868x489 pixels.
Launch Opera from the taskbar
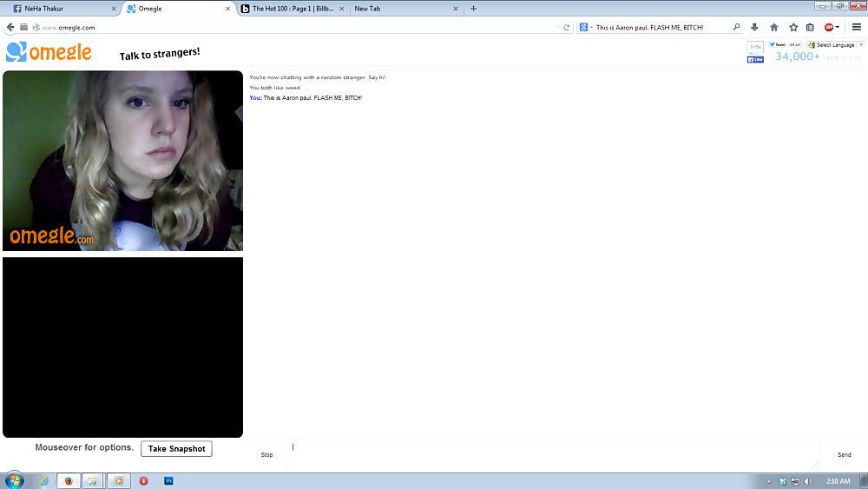click(143, 480)
